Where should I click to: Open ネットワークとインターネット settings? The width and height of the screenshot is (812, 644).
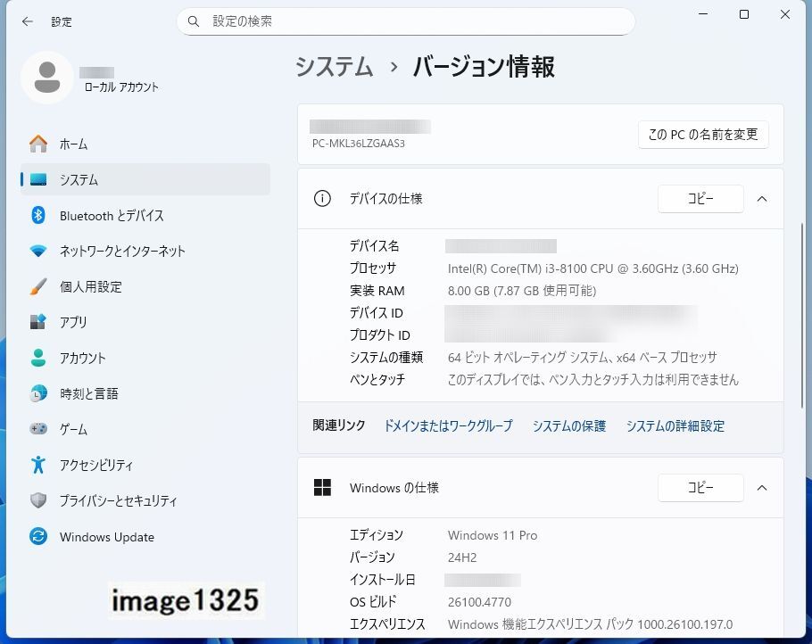point(145,251)
